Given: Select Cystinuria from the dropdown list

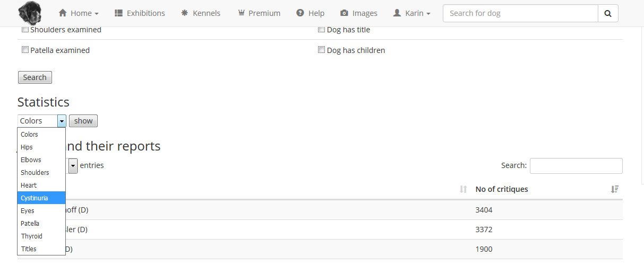Looking at the screenshot, I should pyautogui.click(x=41, y=198).
